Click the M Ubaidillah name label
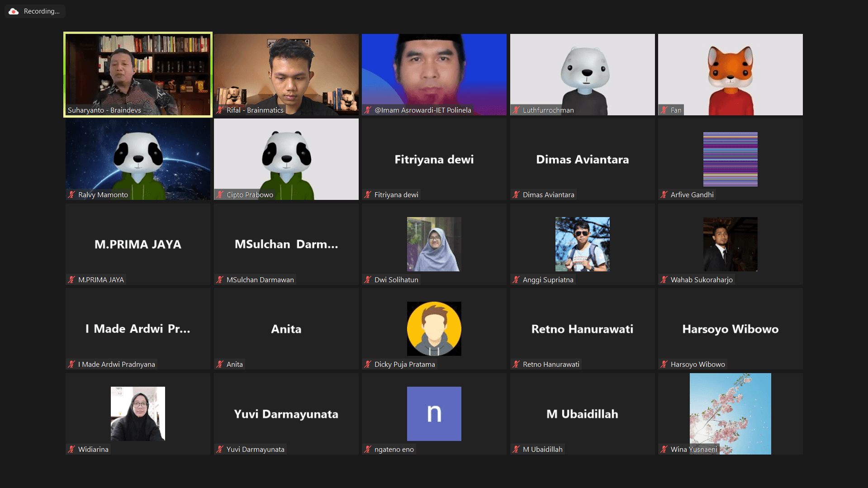Image resolution: width=868 pixels, height=488 pixels. pyautogui.click(x=542, y=449)
